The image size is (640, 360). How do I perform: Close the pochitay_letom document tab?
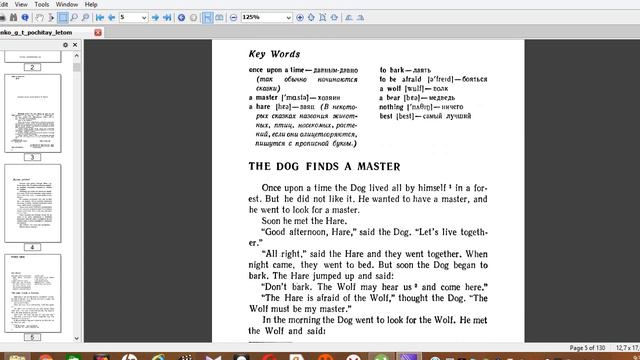click(x=98, y=32)
